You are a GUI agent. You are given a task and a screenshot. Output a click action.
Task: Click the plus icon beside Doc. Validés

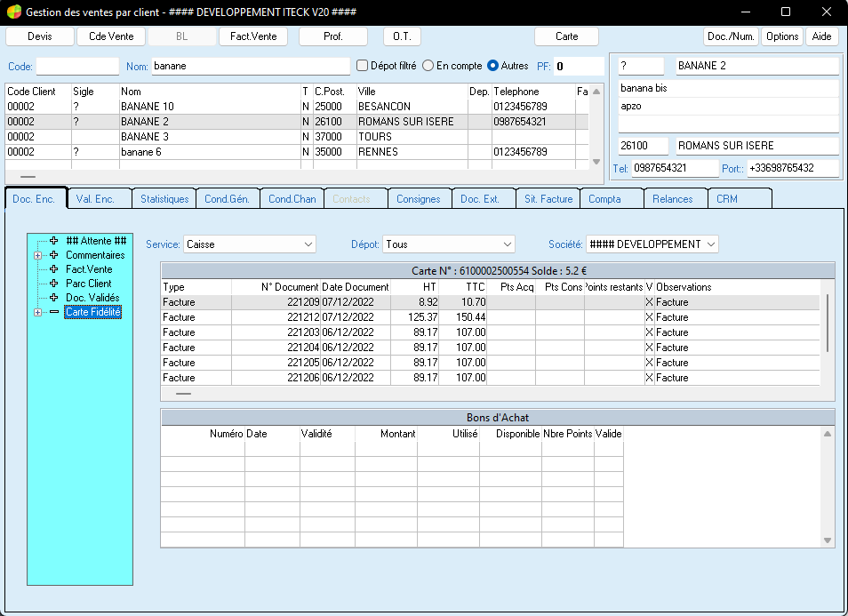(53, 297)
